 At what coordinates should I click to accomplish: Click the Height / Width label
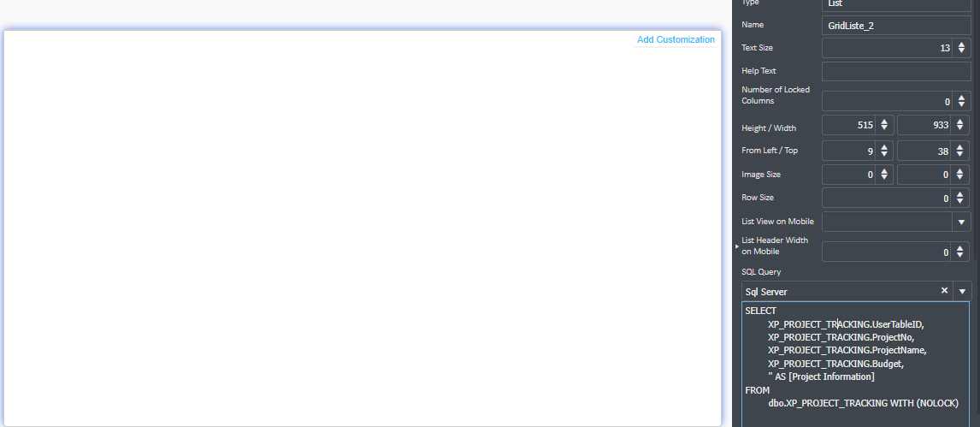(769, 128)
